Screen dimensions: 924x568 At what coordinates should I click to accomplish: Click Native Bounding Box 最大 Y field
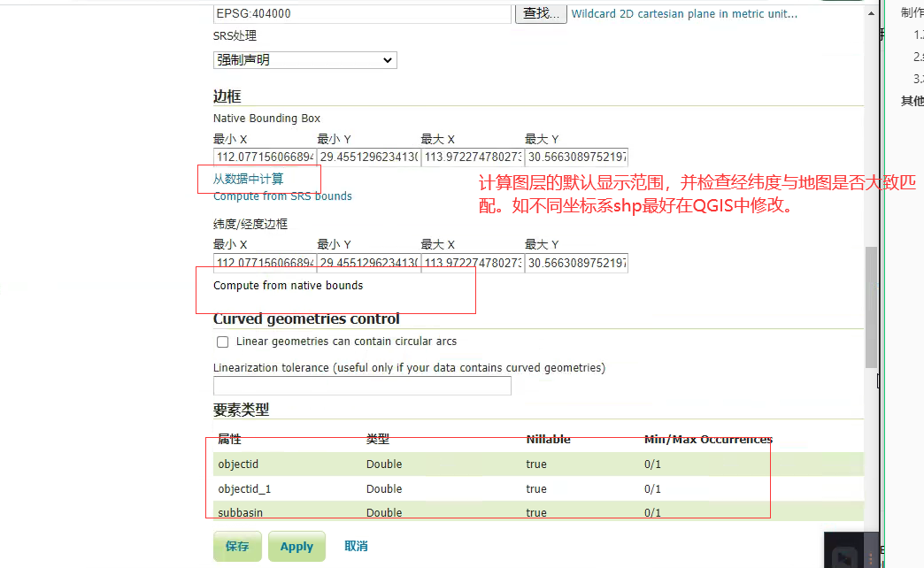point(575,157)
